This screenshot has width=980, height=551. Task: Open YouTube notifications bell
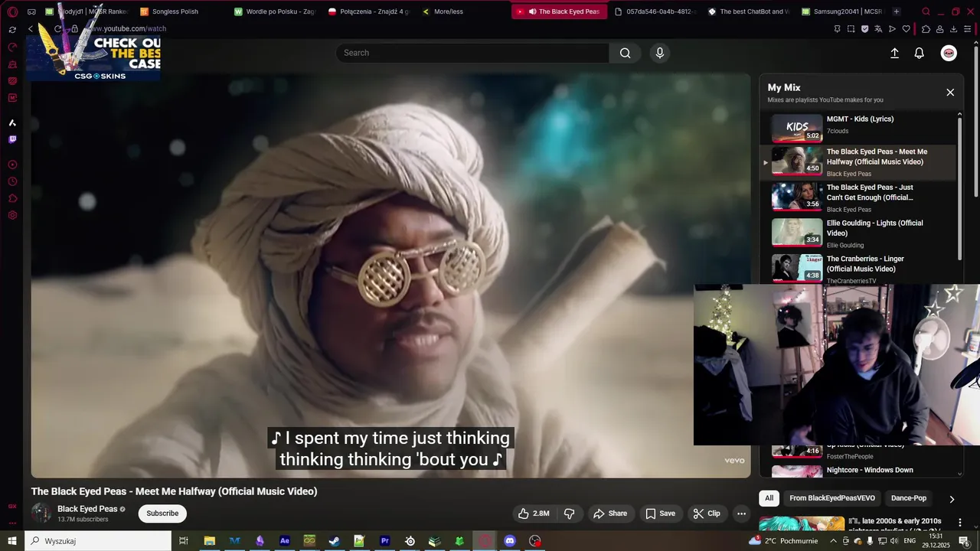(x=920, y=53)
